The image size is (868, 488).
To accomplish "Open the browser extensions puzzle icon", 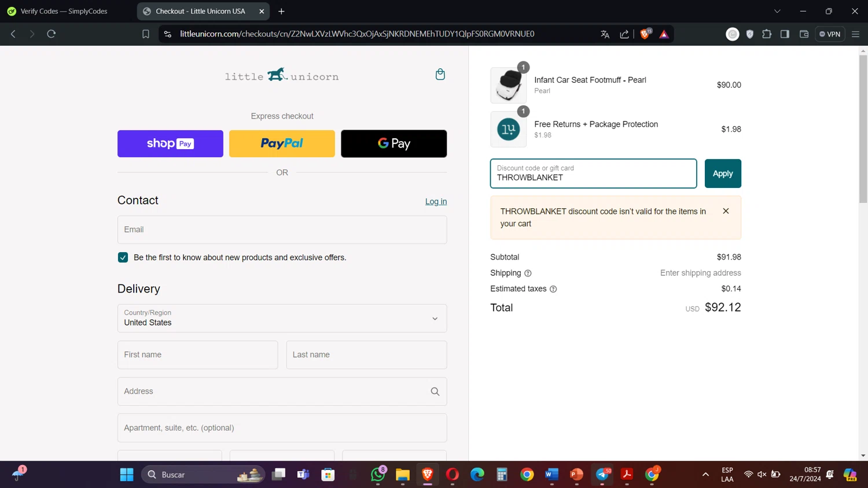I will click(x=767, y=34).
